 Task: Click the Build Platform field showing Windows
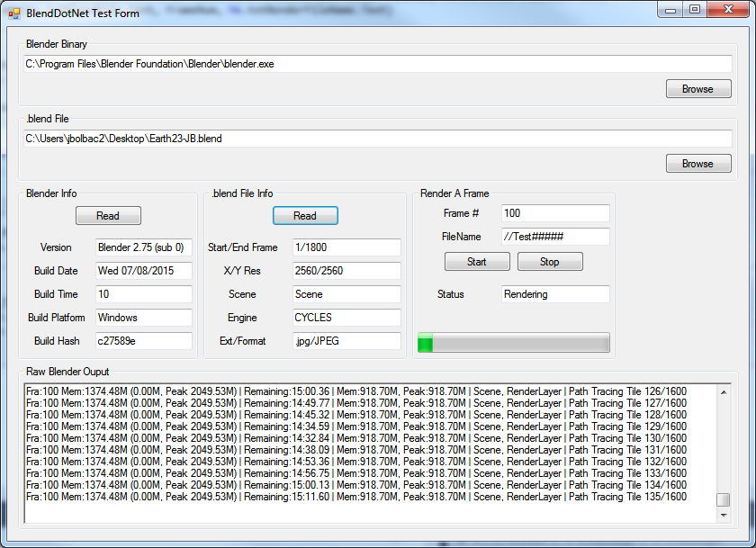click(144, 317)
